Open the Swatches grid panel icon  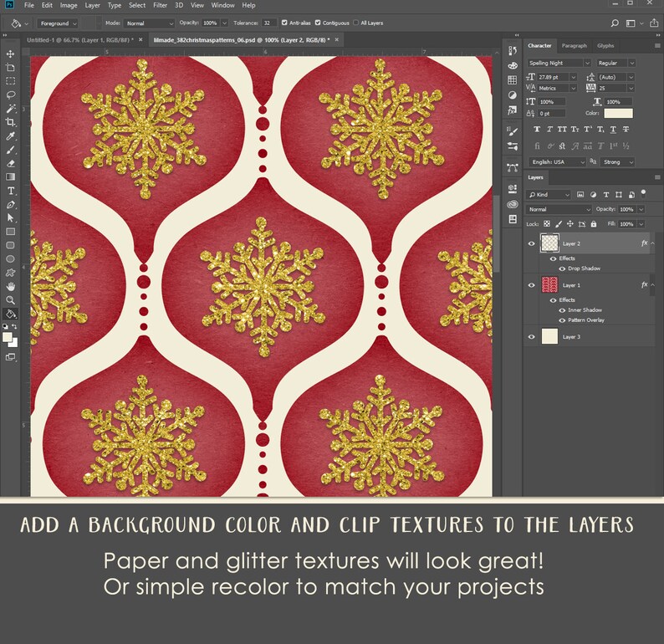coord(513,80)
